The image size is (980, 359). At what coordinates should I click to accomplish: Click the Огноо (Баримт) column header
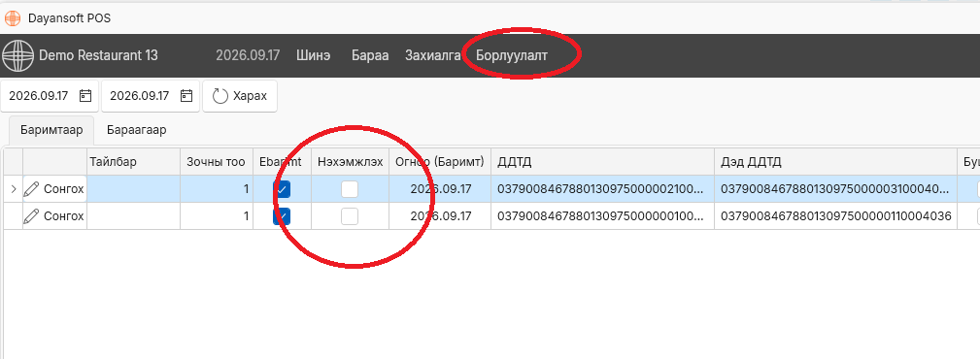coord(440,162)
